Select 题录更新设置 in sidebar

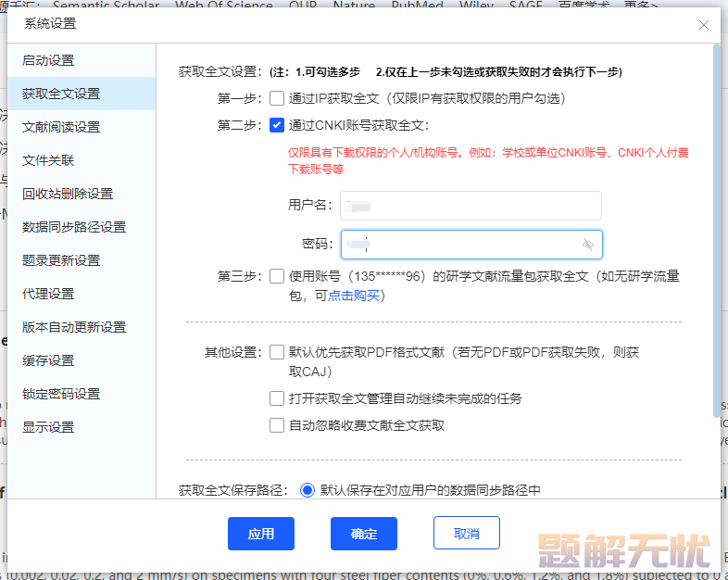click(82, 260)
